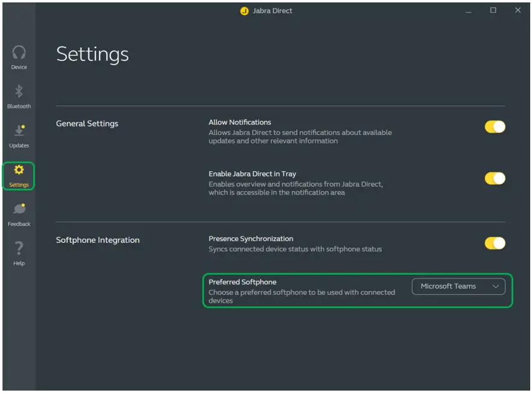This screenshot has width=532, height=393.
Task: Open Help question mark page
Action: [x=19, y=253]
